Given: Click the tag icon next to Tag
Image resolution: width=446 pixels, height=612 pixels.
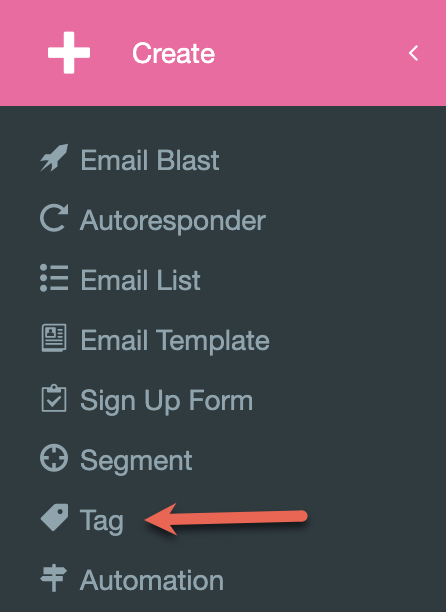Looking at the screenshot, I should [55, 518].
